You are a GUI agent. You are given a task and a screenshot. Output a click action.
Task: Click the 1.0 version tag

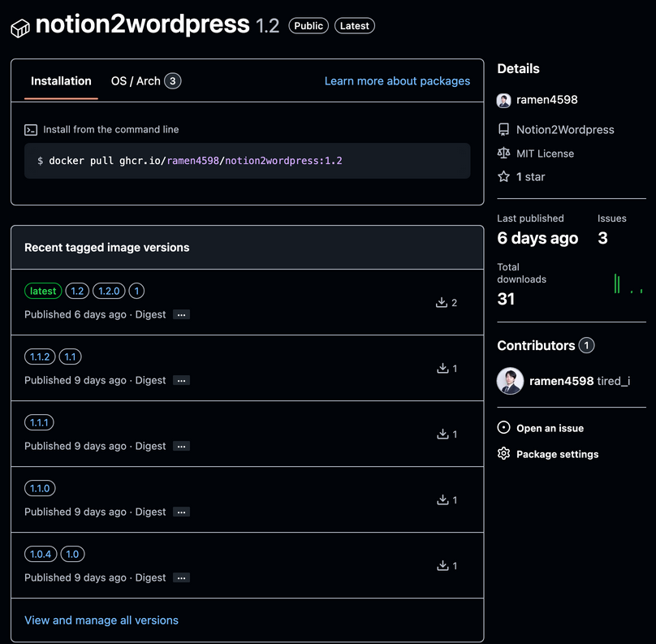(72, 554)
